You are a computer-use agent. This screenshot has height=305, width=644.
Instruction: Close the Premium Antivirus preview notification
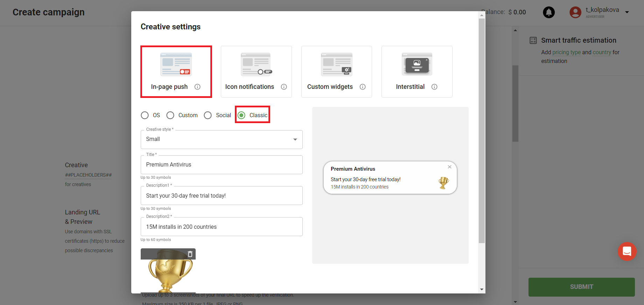click(x=449, y=167)
